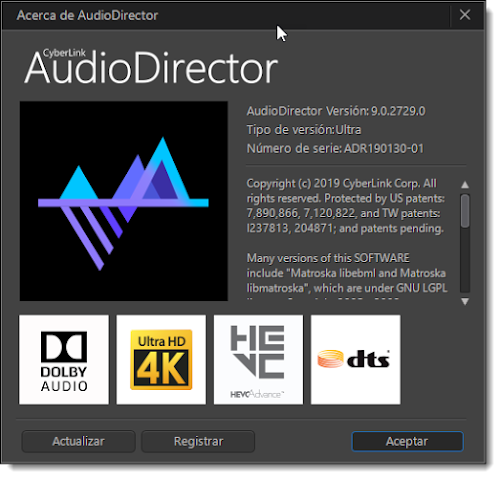The width and height of the screenshot is (500, 478).
Task: Click the 'Many versions of this SOFTWARE' line
Action: [328, 258]
